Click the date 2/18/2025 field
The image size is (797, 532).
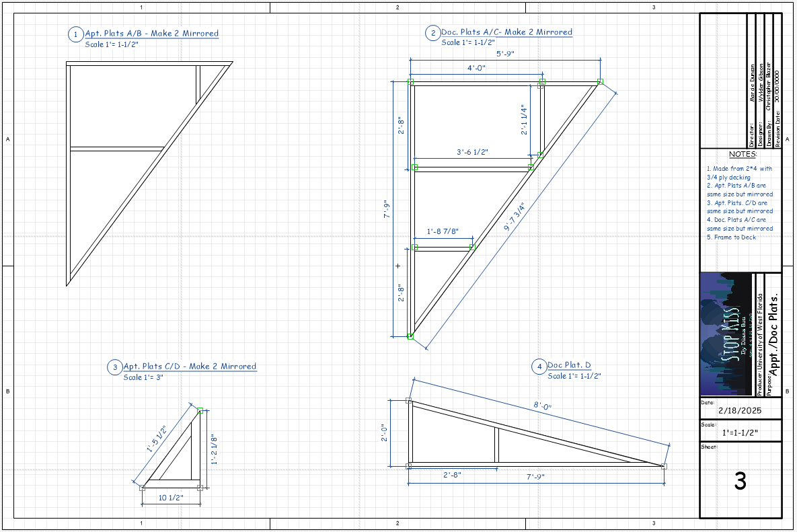click(740, 410)
